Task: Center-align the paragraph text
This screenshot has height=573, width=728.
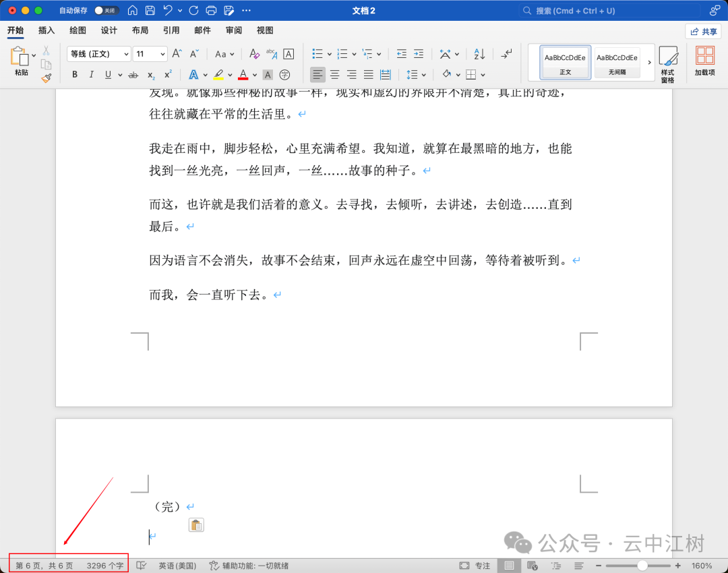Action: tap(334, 75)
